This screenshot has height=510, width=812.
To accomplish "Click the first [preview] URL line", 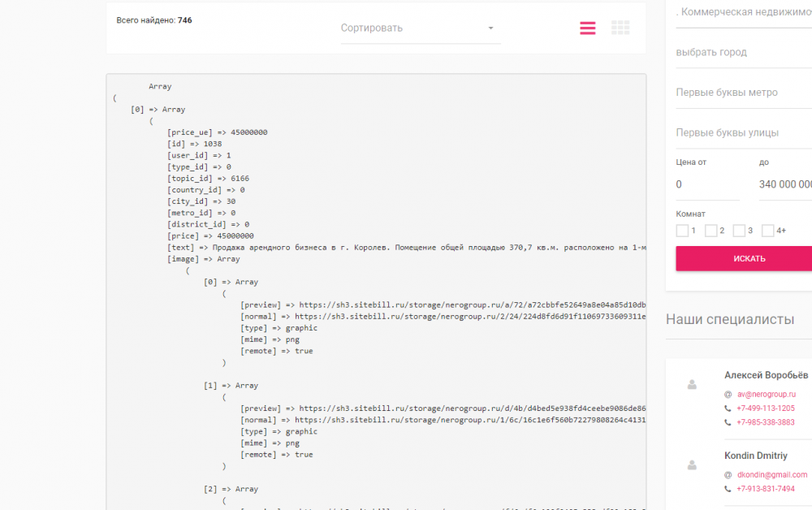I will [443, 305].
